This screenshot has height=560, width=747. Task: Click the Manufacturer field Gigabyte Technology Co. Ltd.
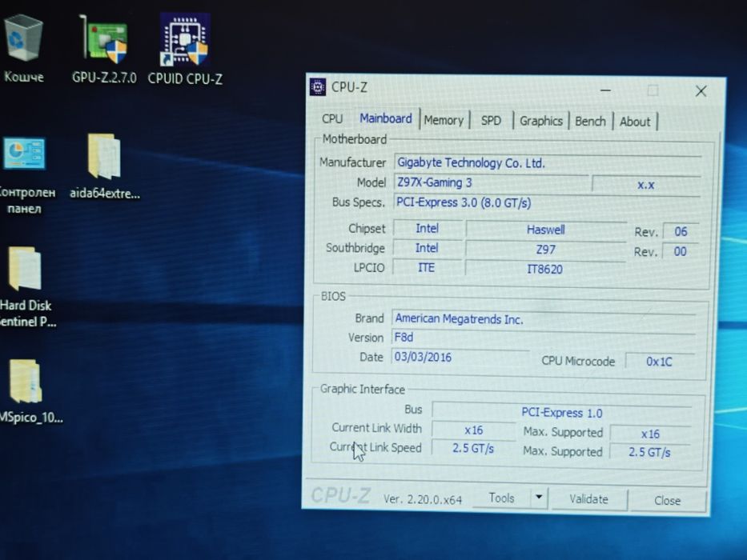pos(548,163)
